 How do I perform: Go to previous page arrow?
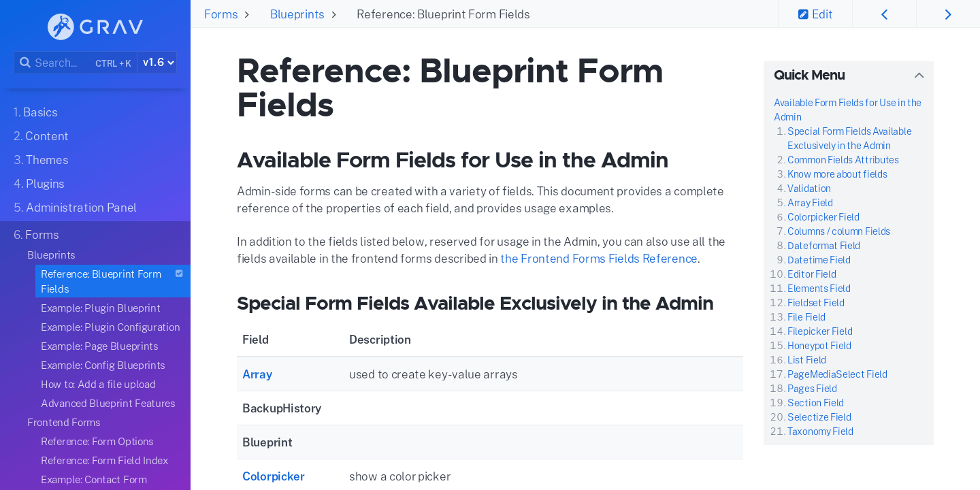884,14
